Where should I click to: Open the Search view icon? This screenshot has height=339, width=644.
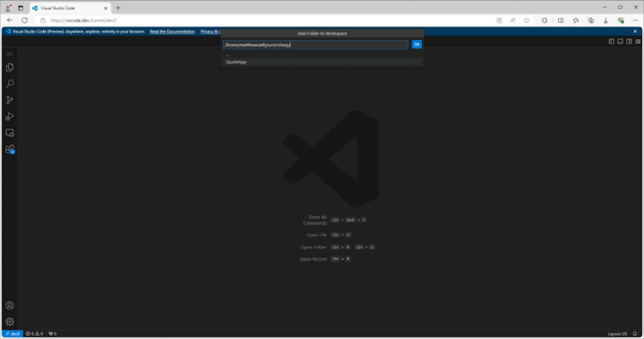pos(10,84)
